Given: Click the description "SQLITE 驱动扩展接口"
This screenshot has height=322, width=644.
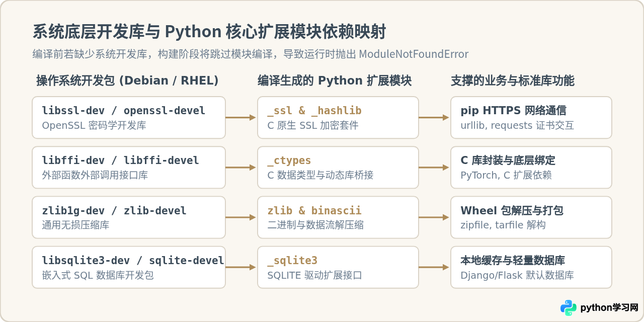Looking at the screenshot, I should 315,275.
